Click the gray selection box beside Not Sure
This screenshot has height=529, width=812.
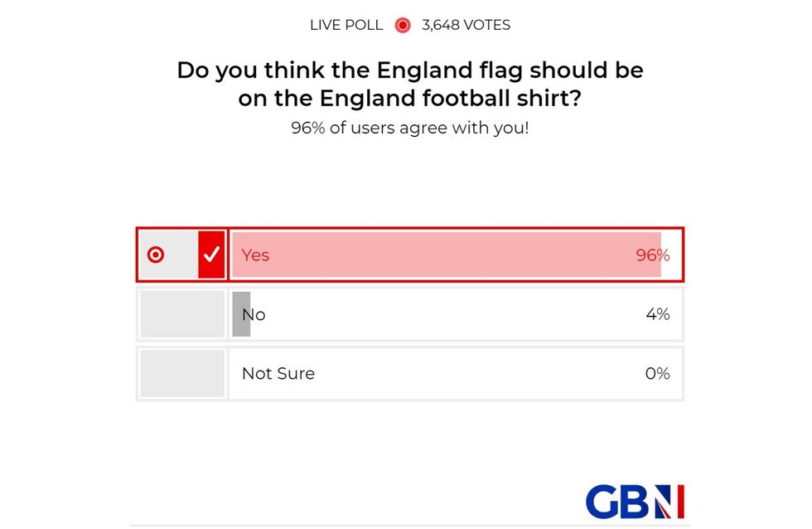pyautogui.click(x=182, y=373)
